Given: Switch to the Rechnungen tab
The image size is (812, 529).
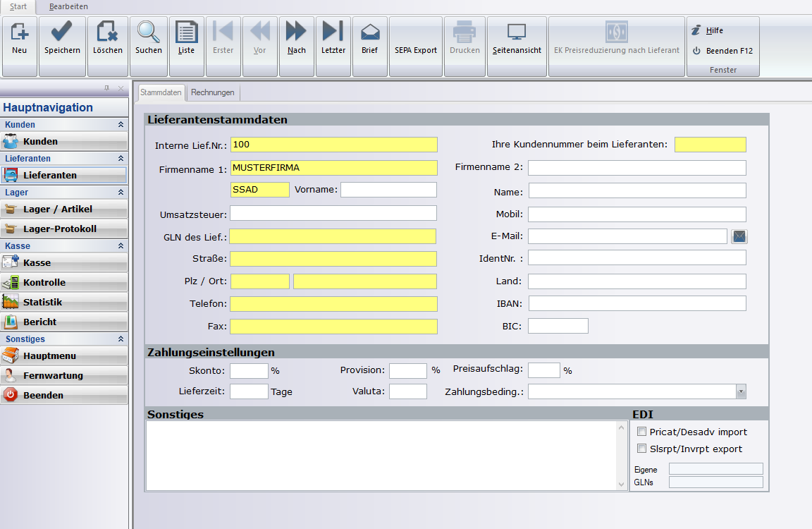Looking at the screenshot, I should (213, 92).
